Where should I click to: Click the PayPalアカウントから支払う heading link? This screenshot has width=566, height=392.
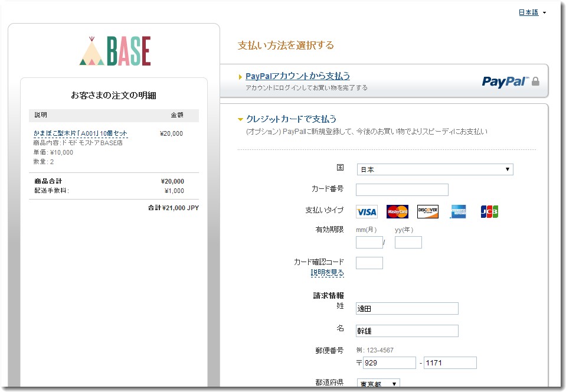(x=297, y=76)
